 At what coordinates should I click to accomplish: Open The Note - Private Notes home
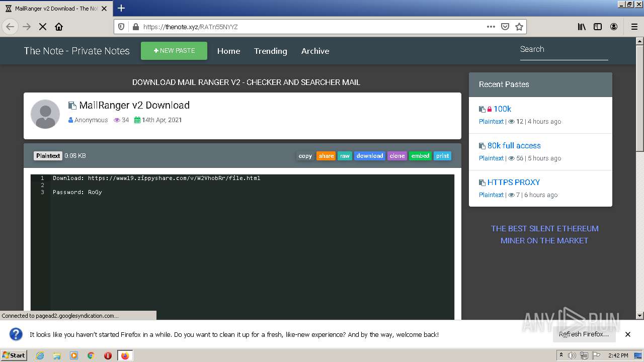(x=76, y=51)
